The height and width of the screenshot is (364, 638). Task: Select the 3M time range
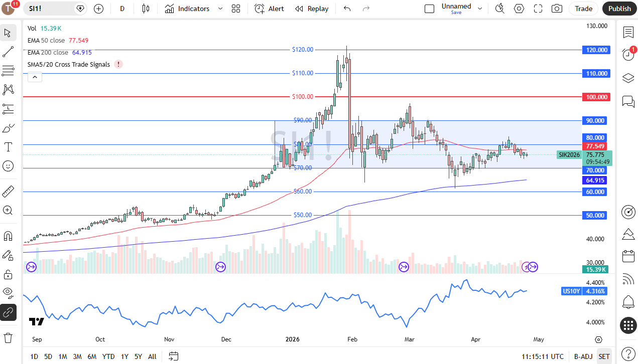[x=77, y=356]
